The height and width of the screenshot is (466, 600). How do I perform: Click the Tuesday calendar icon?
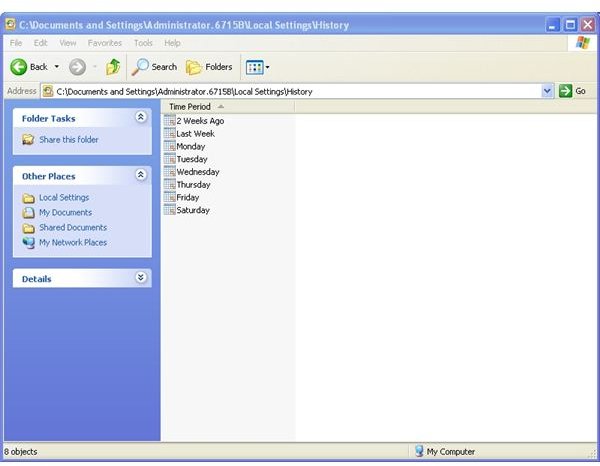pyautogui.click(x=170, y=158)
